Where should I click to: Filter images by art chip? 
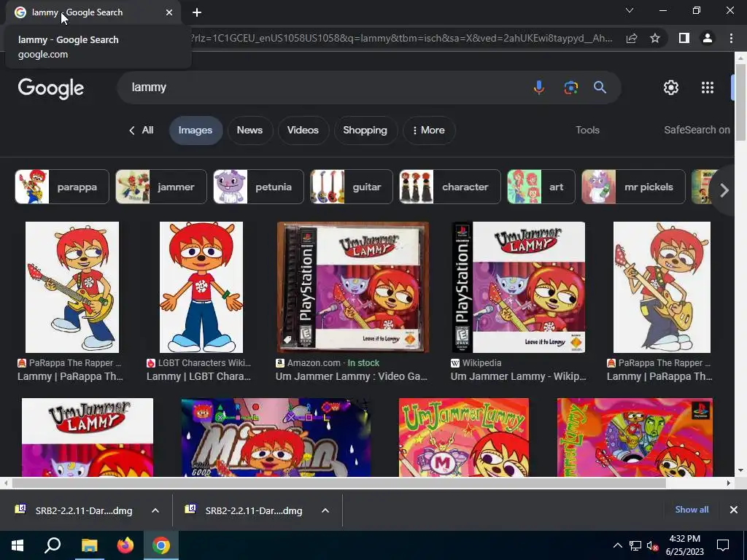point(541,187)
